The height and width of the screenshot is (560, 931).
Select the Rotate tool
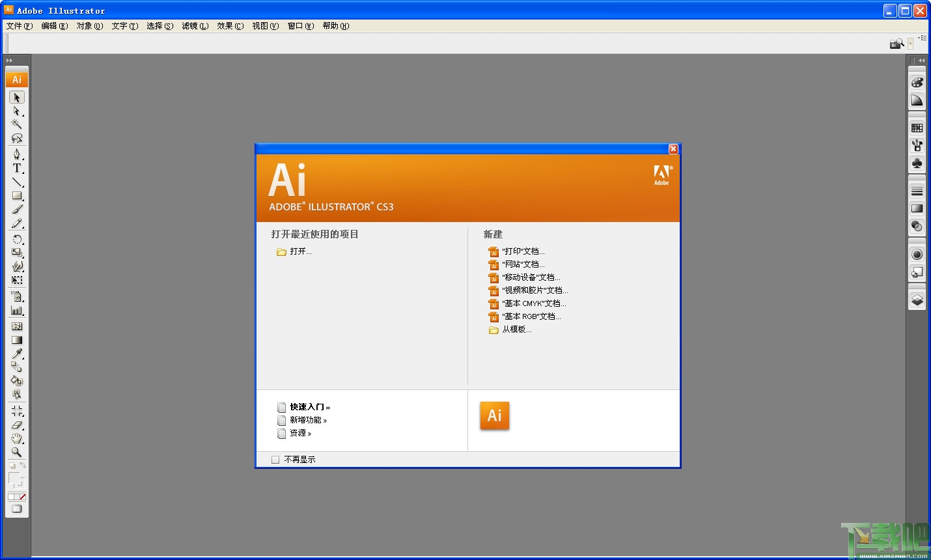pos(17,239)
